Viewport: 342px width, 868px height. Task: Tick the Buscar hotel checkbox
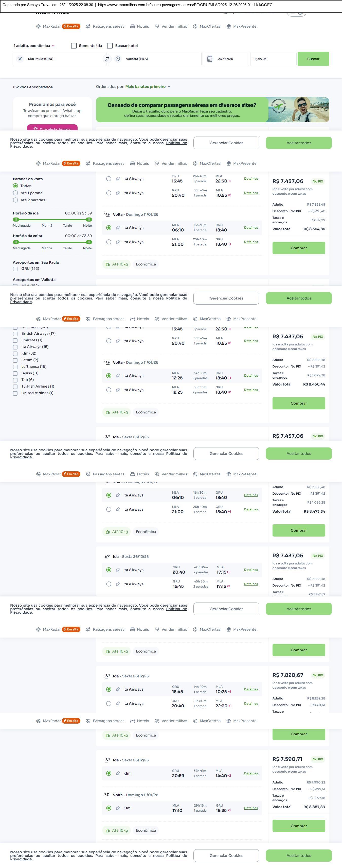pos(110,46)
